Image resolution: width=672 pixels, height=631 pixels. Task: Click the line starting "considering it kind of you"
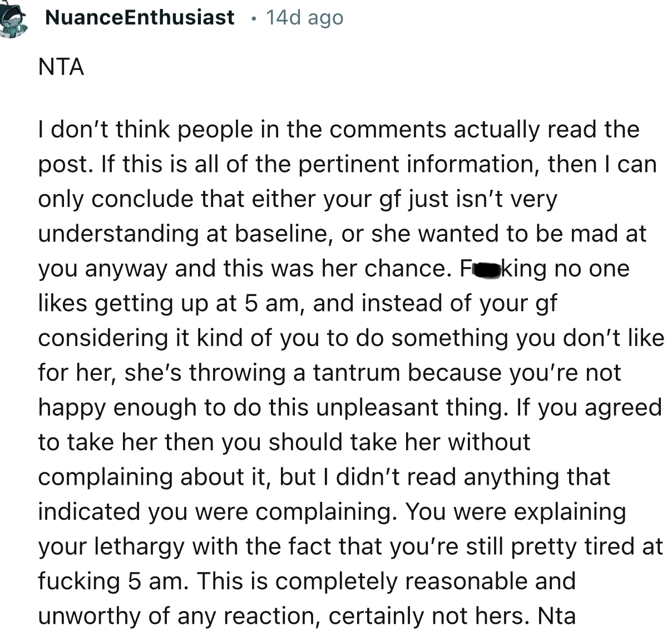[x=350, y=338]
